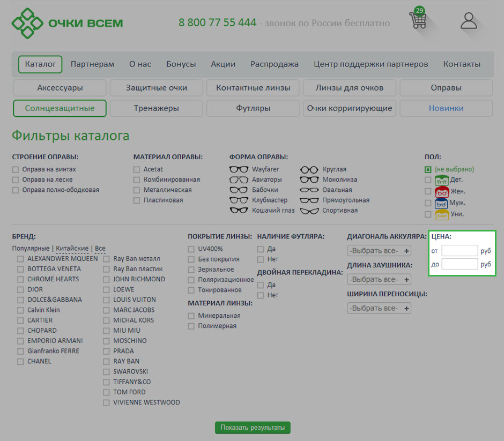
Task: Switch to the Оправы category tab
Action: point(446,88)
